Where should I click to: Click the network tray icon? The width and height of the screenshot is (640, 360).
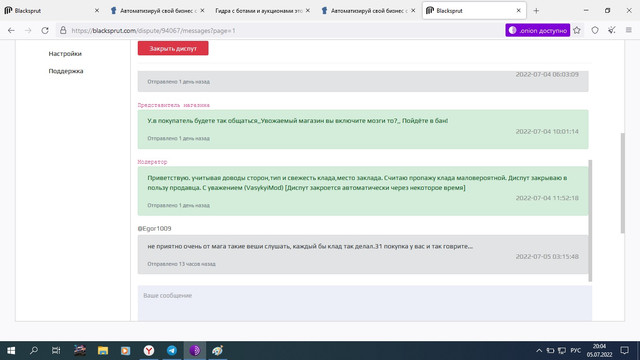pyautogui.click(x=562, y=351)
